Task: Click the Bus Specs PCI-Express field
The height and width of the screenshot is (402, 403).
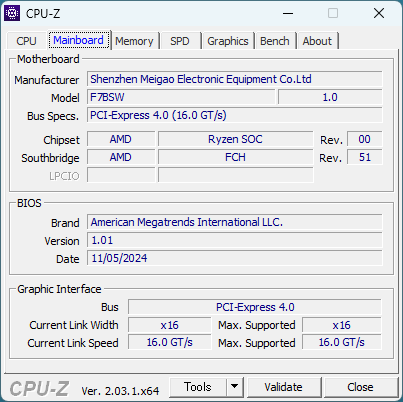Action: point(235,115)
